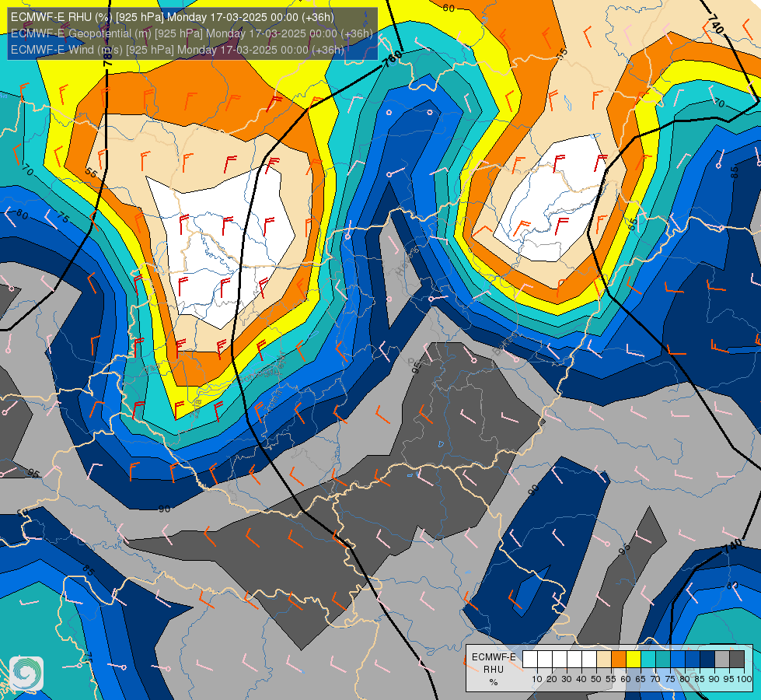
Task: Select the ECMWF-E RHU (%) layer title line
Action: (173, 17)
